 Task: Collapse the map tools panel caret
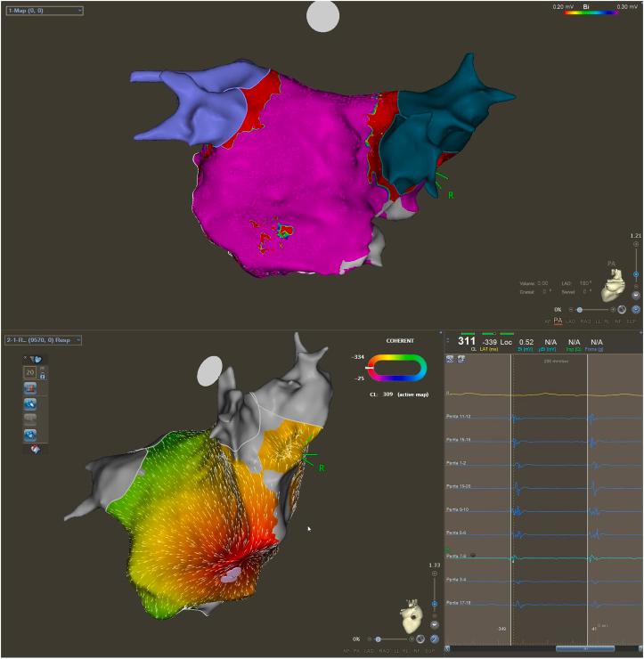27,359
